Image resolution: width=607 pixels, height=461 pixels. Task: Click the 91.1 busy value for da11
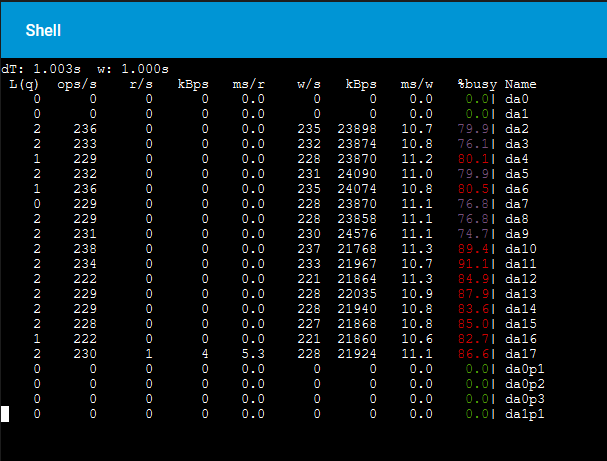coord(473,264)
